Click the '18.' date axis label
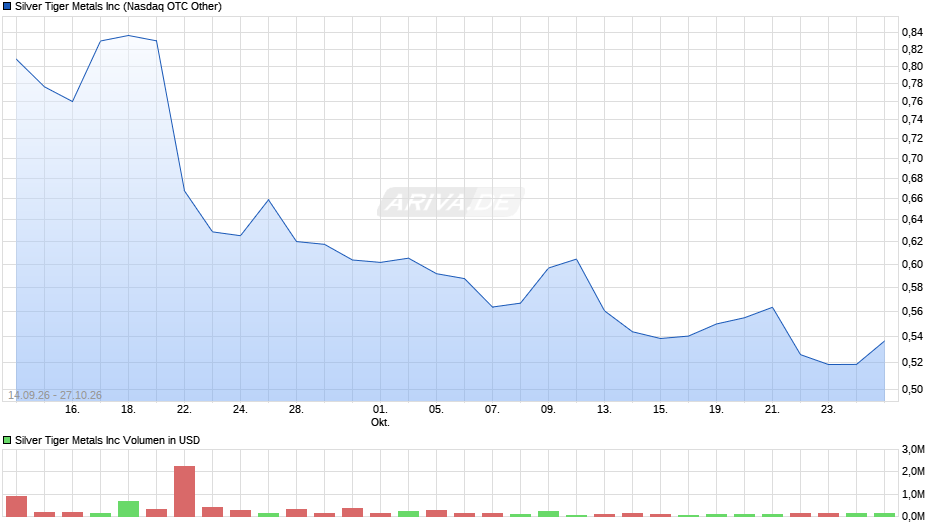 click(x=128, y=410)
